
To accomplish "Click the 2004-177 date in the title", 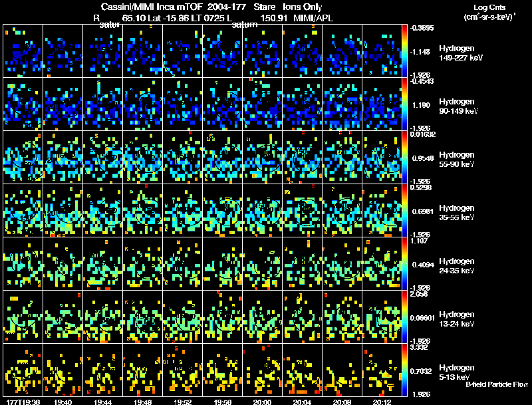I will [226, 7].
